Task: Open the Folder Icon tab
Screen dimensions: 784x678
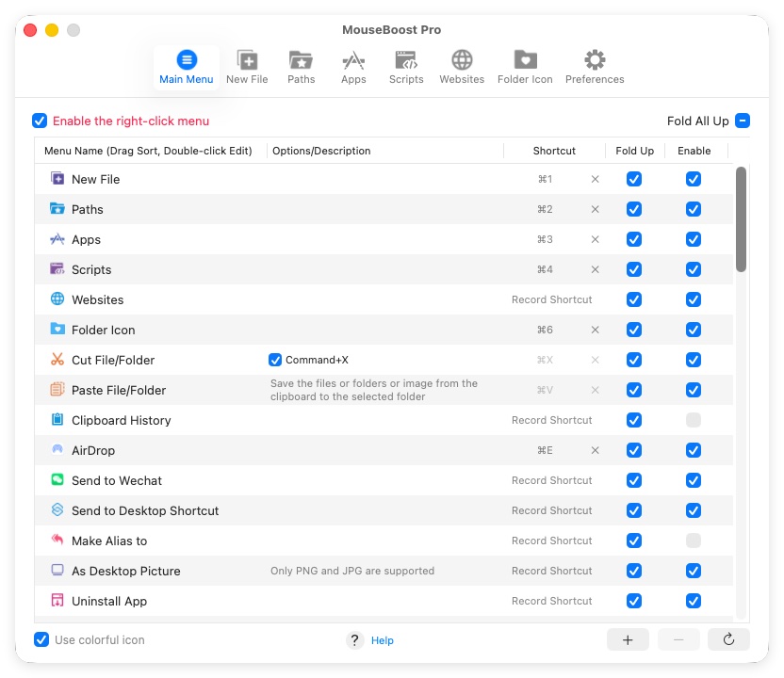Action: pyautogui.click(x=525, y=68)
